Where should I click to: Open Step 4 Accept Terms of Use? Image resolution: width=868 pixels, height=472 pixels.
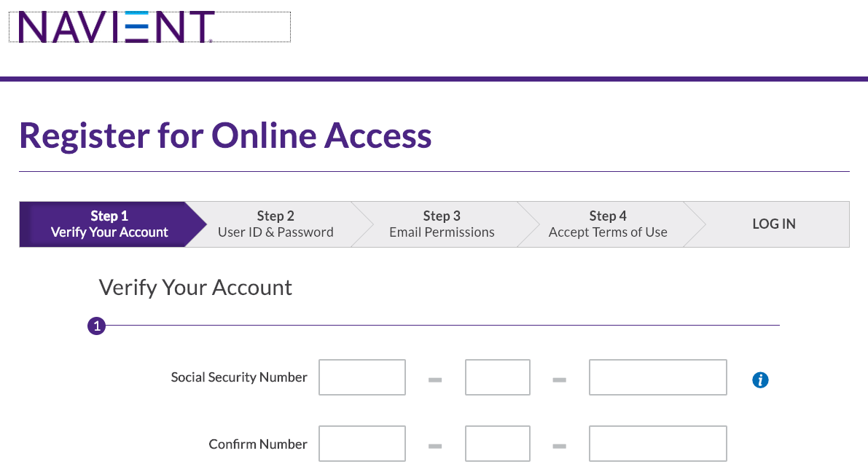(608, 224)
